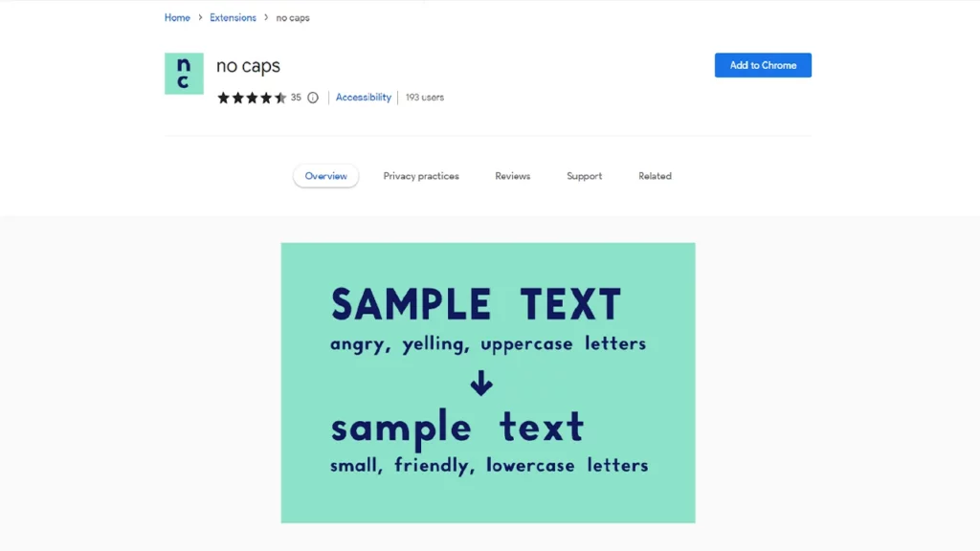Viewport: 980px width, 551px height.
Task: Click the down arrow in the promo image
Action: (x=481, y=384)
